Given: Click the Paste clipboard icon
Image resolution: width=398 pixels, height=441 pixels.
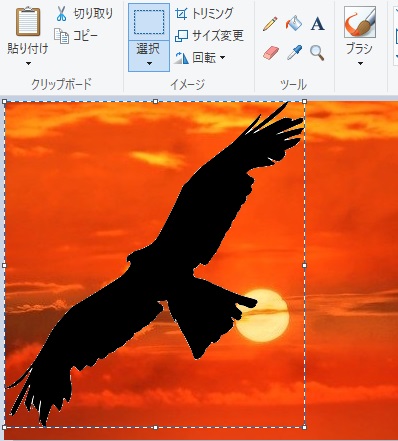Looking at the screenshot, I should pyautogui.click(x=28, y=22).
